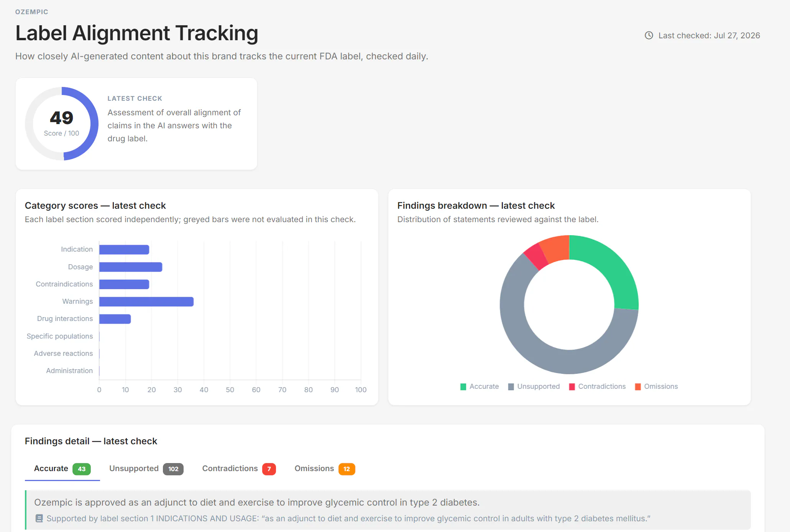Click the 'Category scores — latest check' heading
This screenshot has height=532, width=790.
coord(95,206)
